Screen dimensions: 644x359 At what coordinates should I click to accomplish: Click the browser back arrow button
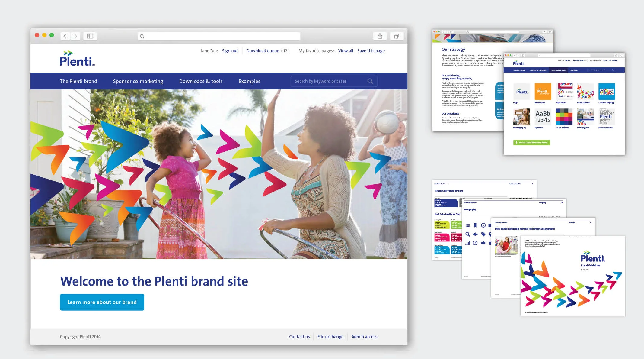tap(65, 36)
